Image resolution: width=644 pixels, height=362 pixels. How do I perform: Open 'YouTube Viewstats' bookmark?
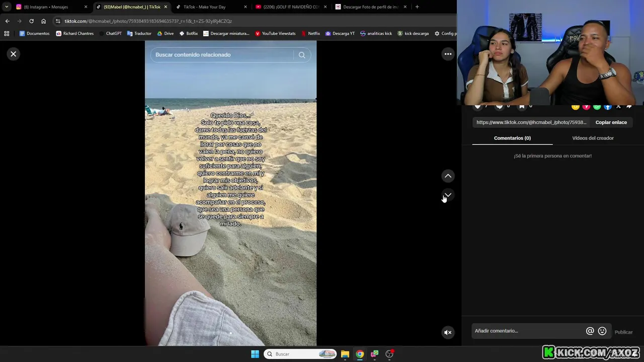point(275,34)
